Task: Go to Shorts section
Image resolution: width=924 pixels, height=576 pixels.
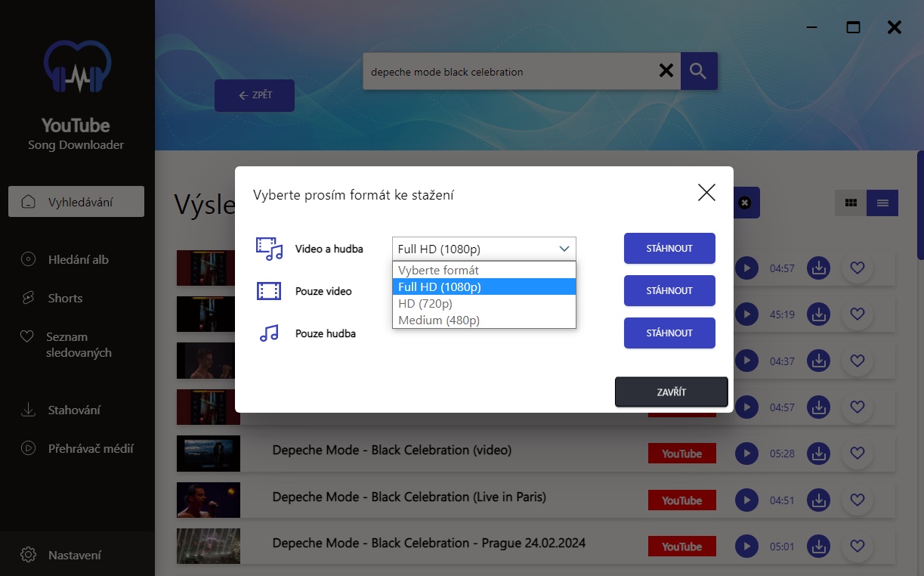Action: 65,298
